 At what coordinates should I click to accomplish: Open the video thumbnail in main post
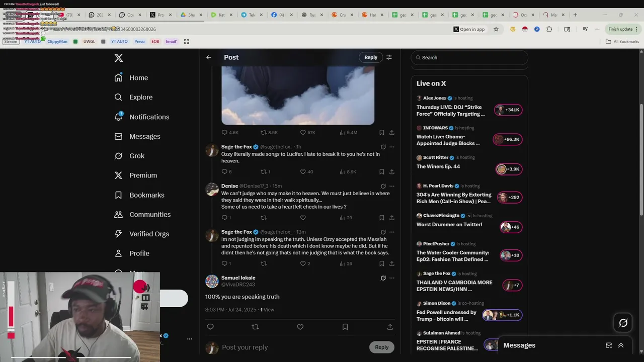[x=298, y=95]
